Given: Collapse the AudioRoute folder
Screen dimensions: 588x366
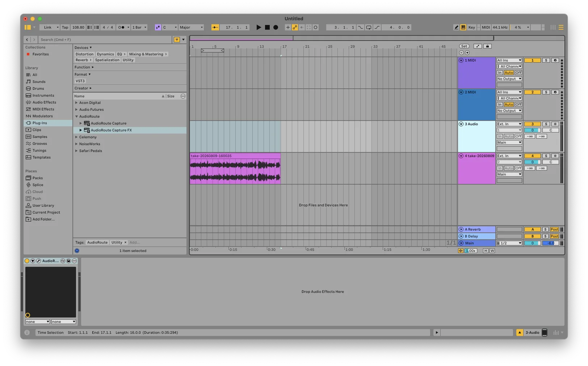Looking at the screenshot, I should tap(76, 117).
